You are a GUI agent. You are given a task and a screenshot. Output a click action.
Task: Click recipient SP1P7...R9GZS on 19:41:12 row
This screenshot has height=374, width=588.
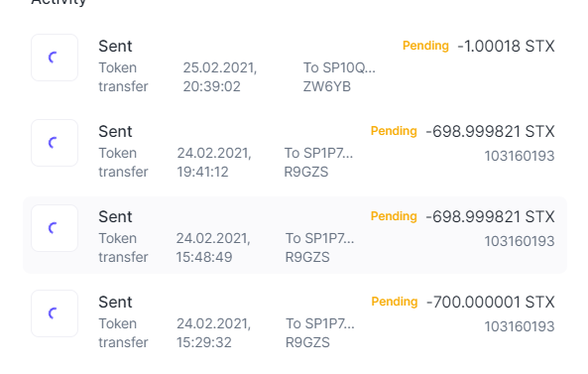pyautogui.click(x=318, y=162)
